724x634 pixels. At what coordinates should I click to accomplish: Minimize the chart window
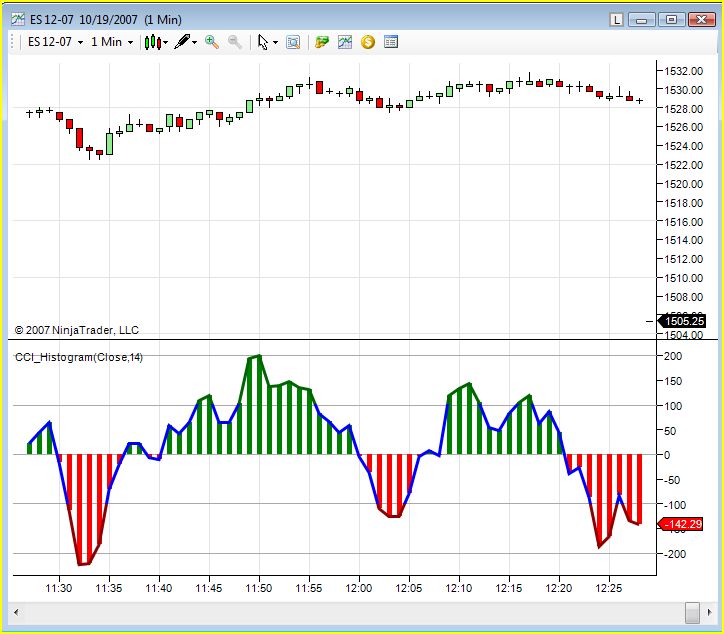pos(641,20)
